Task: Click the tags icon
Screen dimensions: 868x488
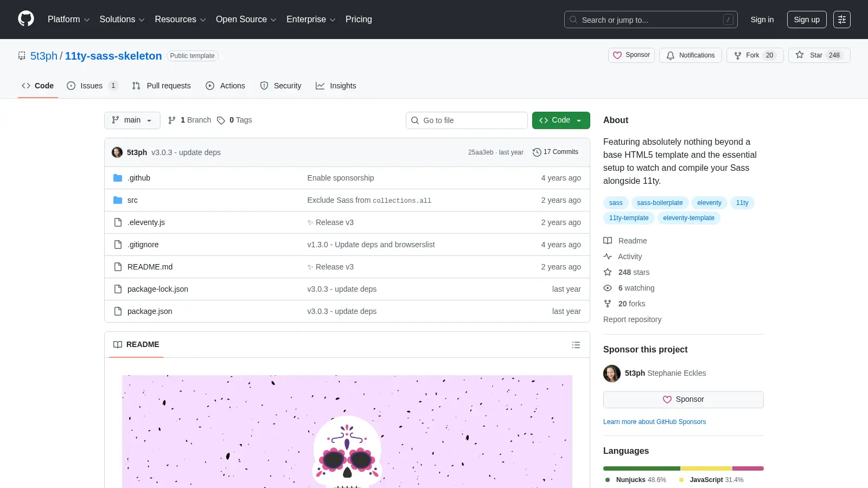Action: [x=221, y=120]
